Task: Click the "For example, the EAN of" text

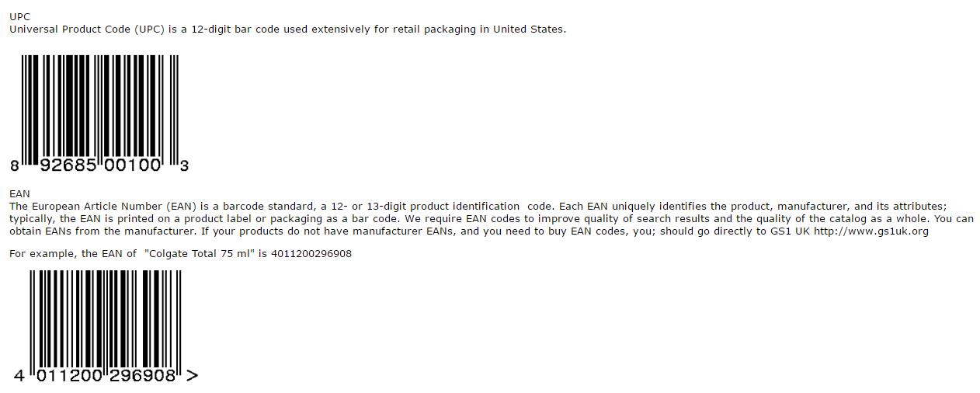Action: 73,254
